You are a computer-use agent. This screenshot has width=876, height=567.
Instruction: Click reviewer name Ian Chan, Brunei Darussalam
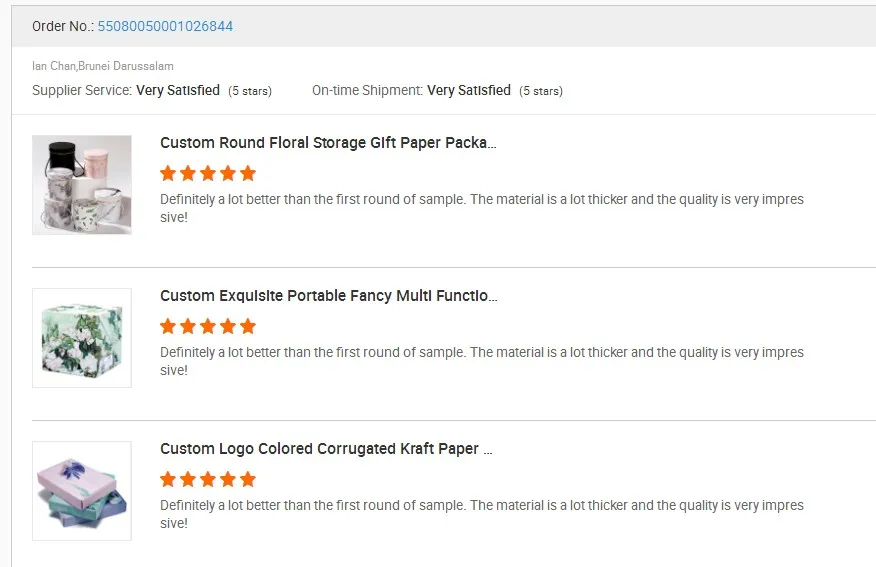click(x=103, y=66)
